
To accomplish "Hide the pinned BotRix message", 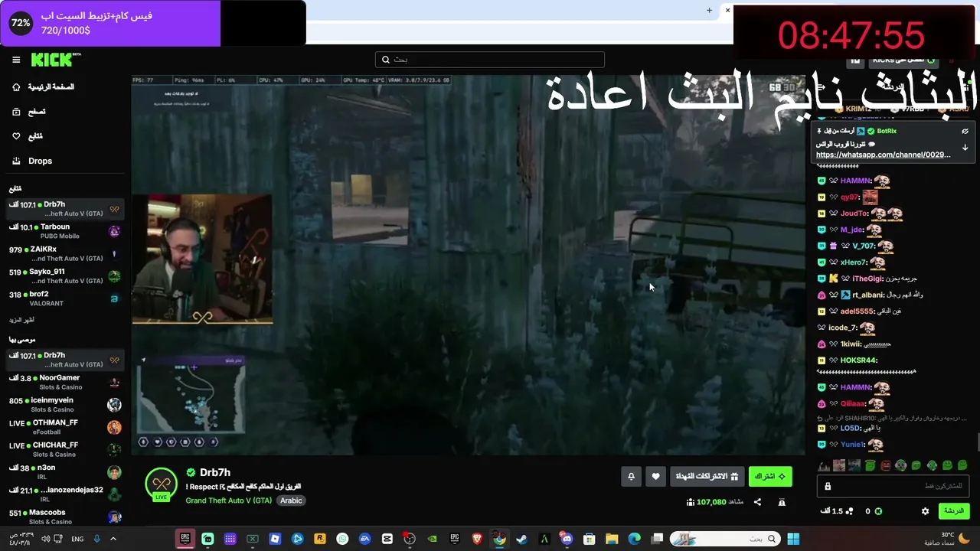I will [x=965, y=131].
